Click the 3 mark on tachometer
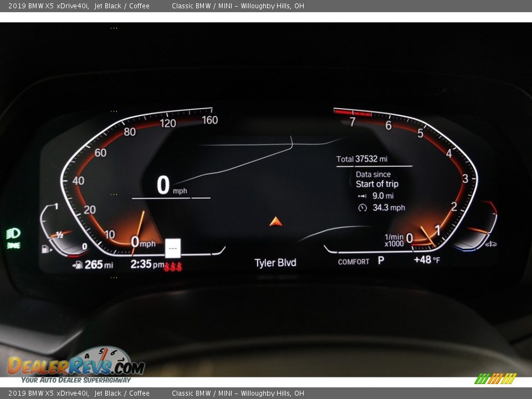The image size is (532, 399). pyautogui.click(x=465, y=179)
